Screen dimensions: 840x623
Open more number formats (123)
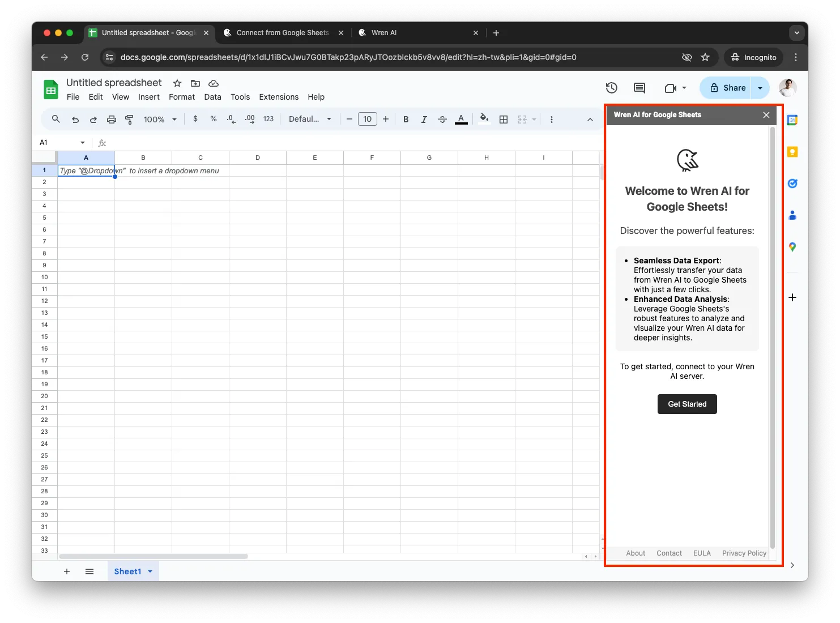[x=268, y=119]
